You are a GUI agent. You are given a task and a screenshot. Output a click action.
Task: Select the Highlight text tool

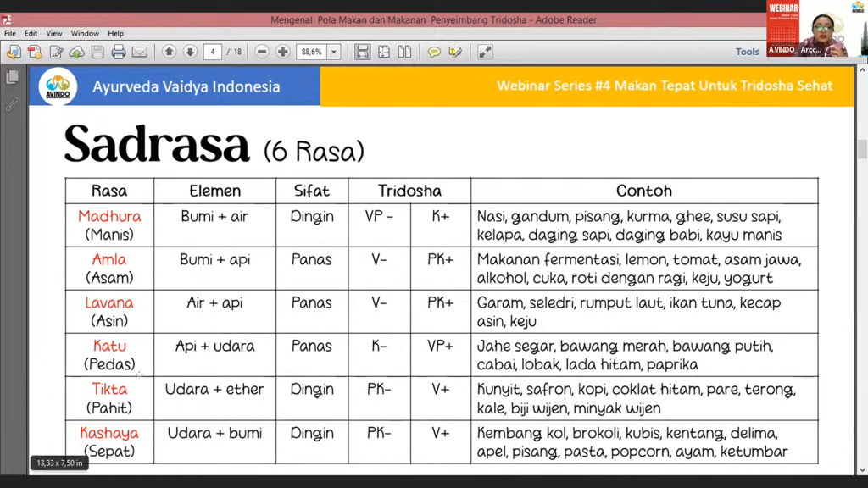(x=455, y=53)
